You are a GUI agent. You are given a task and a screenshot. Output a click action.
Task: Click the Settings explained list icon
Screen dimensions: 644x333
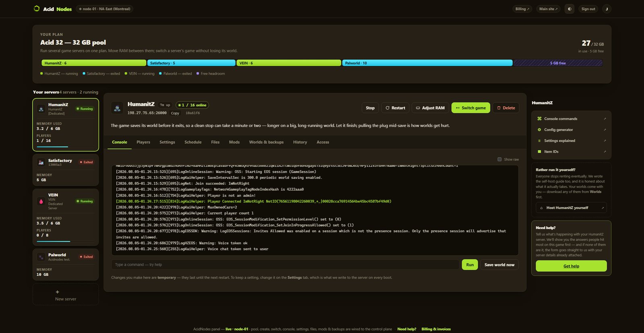(539, 141)
